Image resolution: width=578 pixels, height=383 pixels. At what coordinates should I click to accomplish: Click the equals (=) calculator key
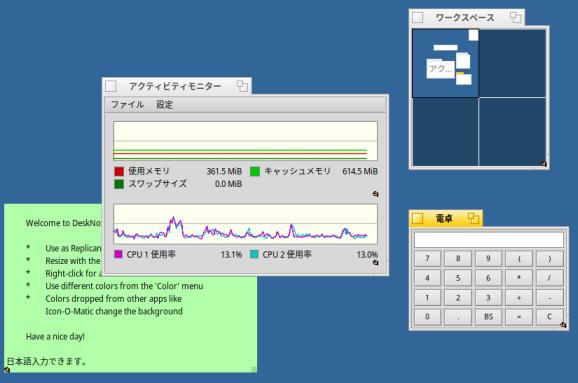[519, 317]
